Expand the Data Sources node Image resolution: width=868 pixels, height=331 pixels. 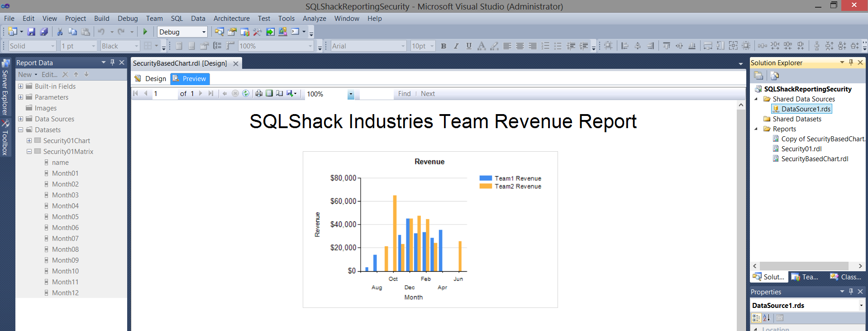[x=20, y=119]
